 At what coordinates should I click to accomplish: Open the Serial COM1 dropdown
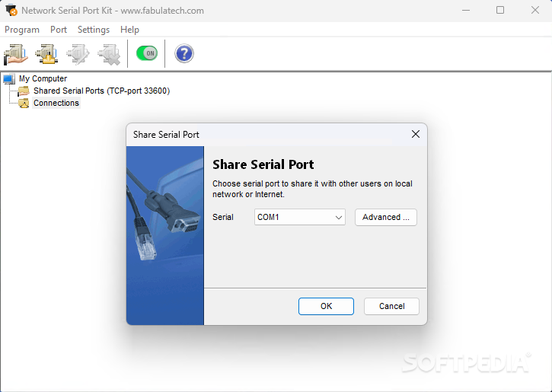[x=299, y=217]
